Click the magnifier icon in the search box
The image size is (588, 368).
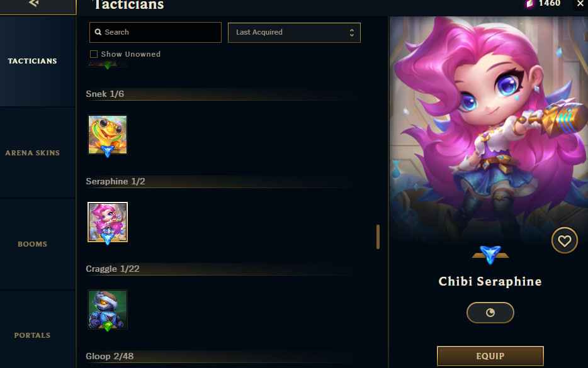click(x=98, y=32)
